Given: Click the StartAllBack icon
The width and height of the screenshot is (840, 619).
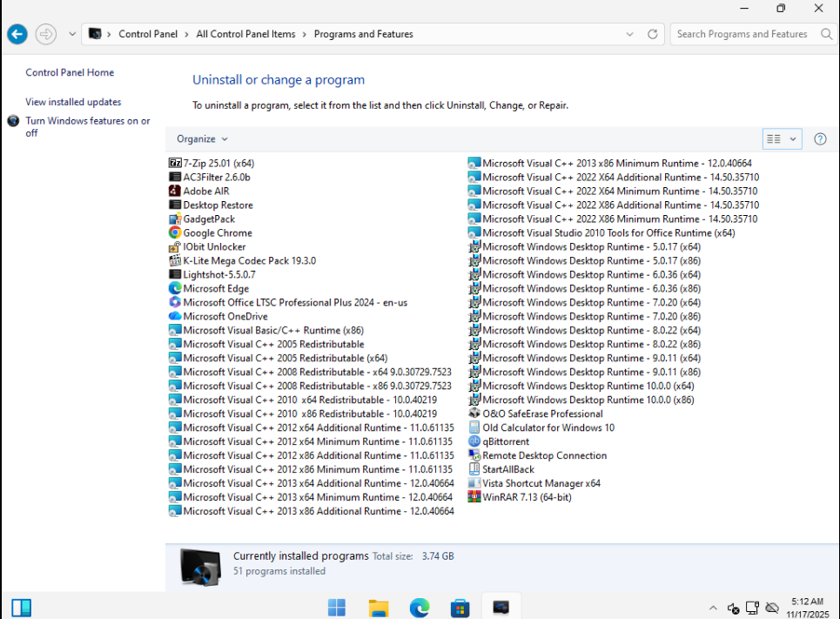Looking at the screenshot, I should click(x=474, y=469).
